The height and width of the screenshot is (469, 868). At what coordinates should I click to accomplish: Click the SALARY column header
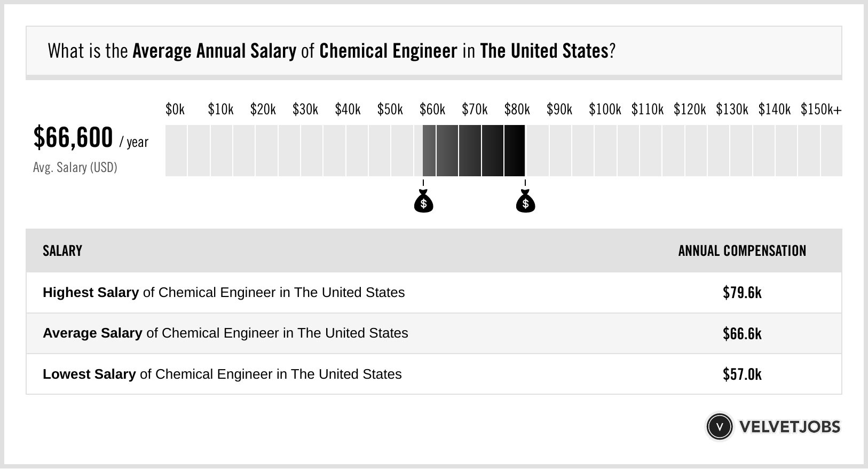(x=62, y=251)
